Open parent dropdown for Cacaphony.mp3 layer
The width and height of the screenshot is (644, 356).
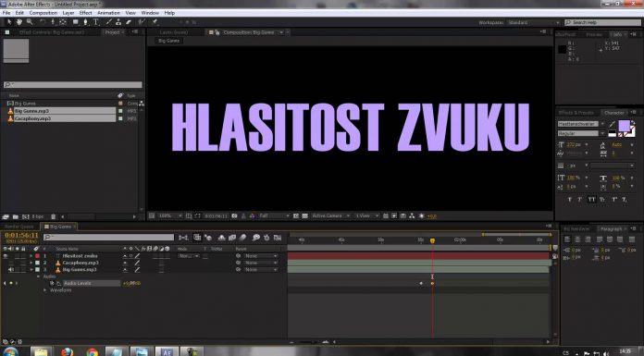coord(261,263)
